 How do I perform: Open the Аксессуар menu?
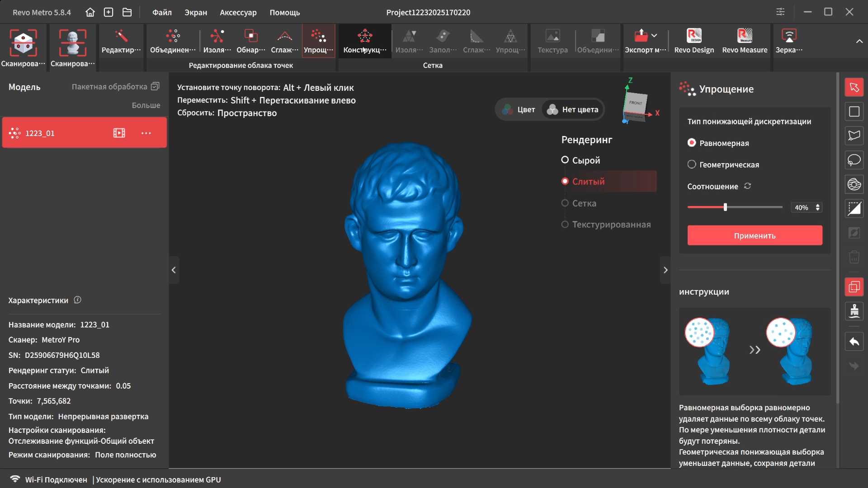click(x=238, y=12)
